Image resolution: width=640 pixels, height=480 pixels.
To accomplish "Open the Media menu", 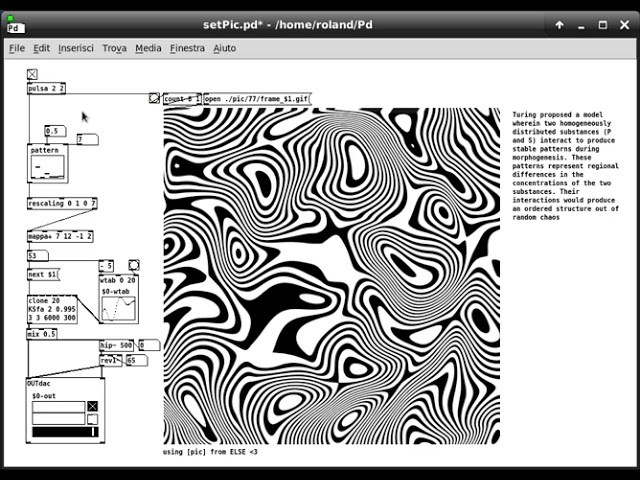I will (x=148, y=48).
